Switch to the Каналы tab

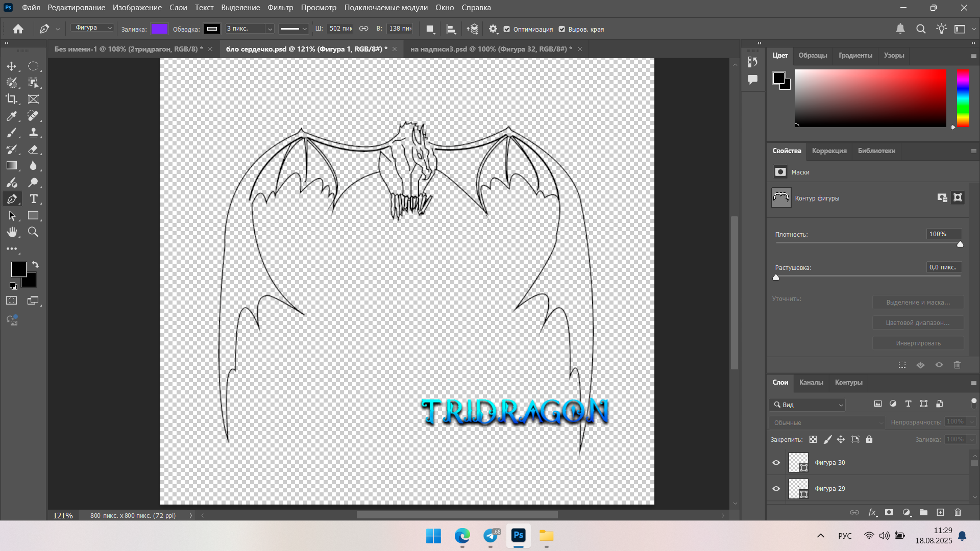click(x=811, y=382)
